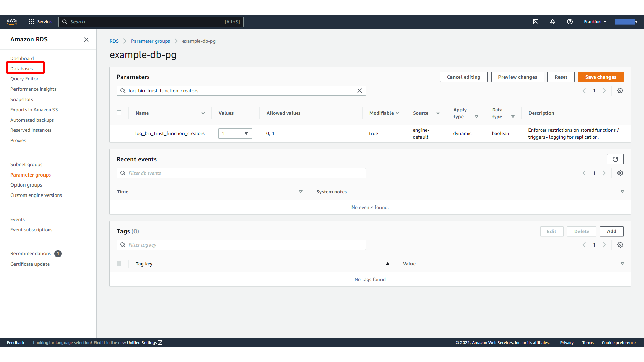Click the Recommendations count badge

(x=58, y=254)
